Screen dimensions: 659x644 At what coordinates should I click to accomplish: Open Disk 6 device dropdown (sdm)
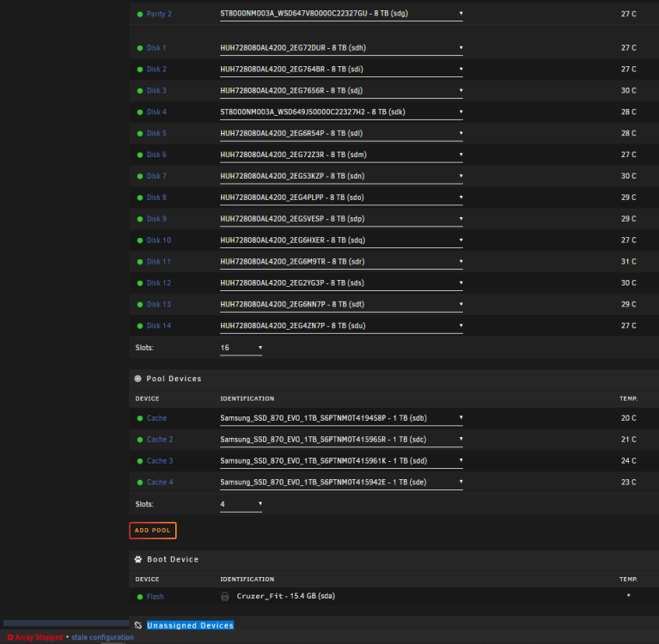click(341, 155)
